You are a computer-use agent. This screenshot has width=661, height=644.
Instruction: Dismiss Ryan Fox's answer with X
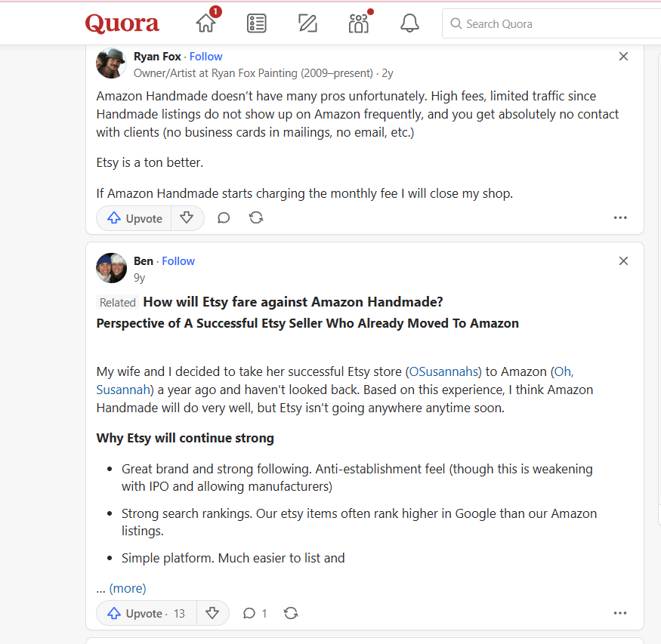(623, 57)
